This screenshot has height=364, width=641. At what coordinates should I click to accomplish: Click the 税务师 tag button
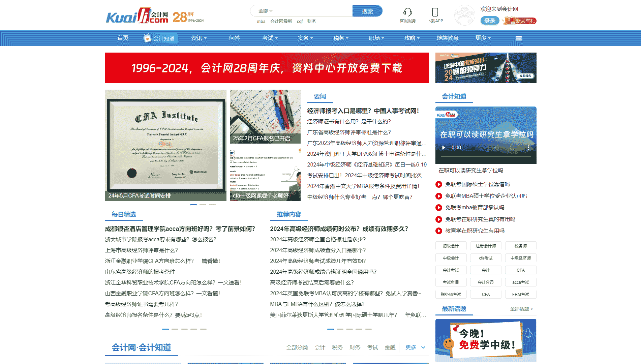521,246
